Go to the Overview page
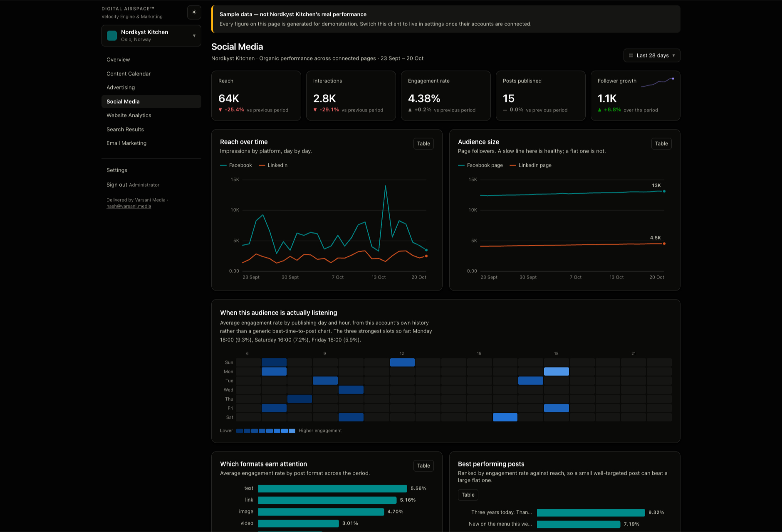The image size is (782, 532). coord(151,59)
